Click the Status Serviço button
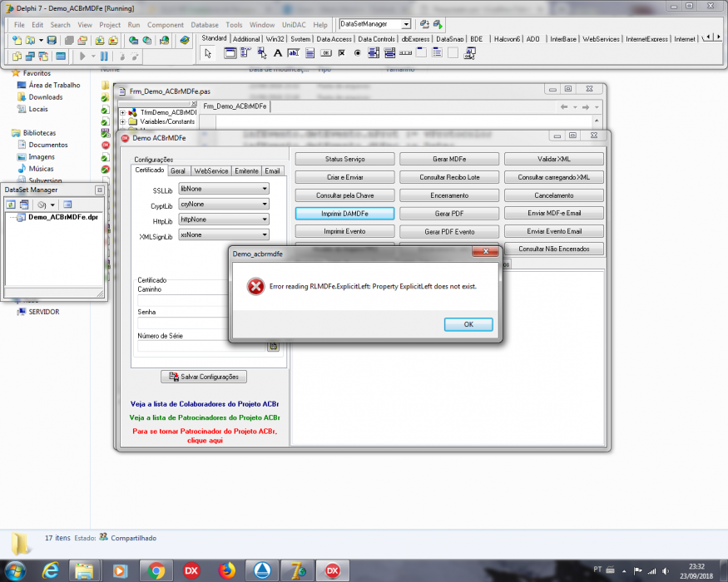Screen dimensions: 728x582 [x=345, y=159]
